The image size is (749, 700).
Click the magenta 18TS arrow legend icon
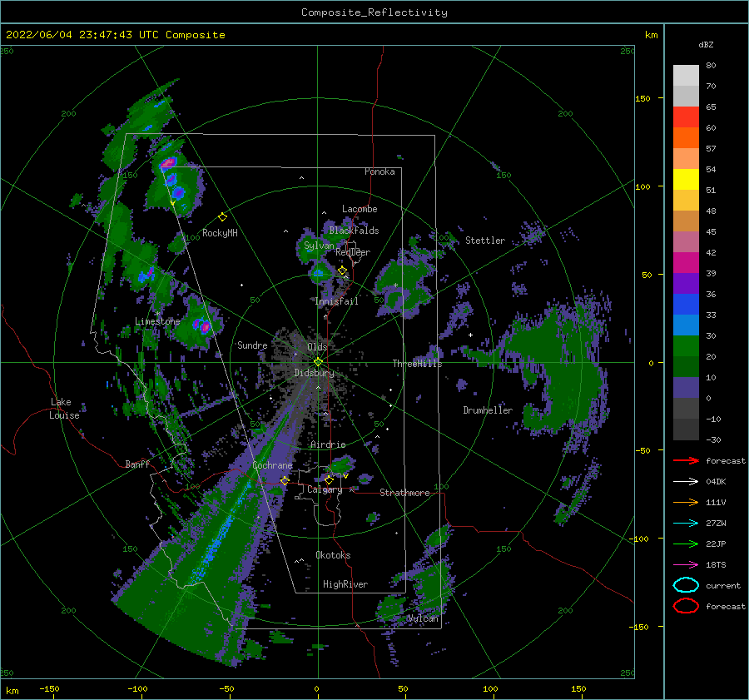(686, 564)
